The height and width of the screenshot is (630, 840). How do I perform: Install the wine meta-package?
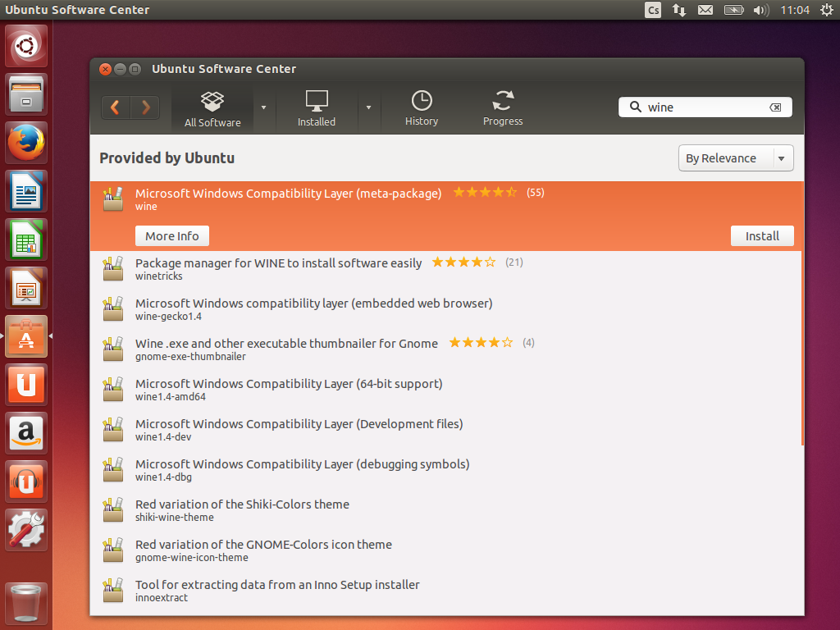click(761, 236)
